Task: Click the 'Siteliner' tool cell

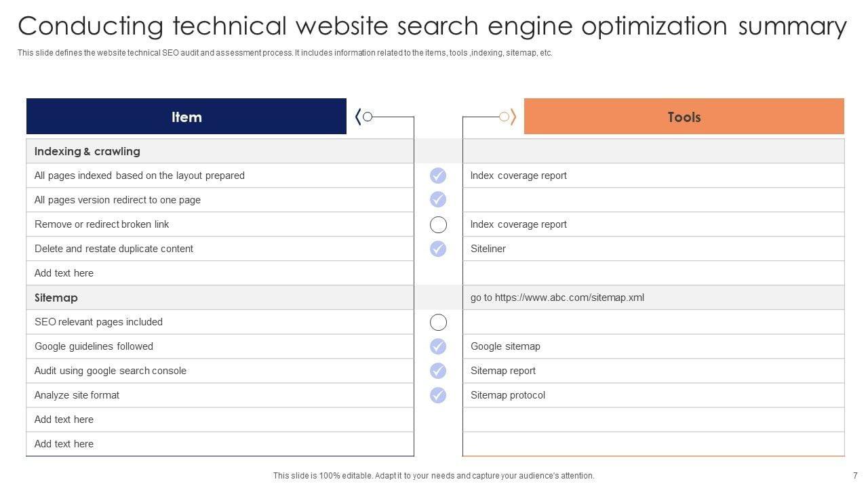Action: coord(488,249)
